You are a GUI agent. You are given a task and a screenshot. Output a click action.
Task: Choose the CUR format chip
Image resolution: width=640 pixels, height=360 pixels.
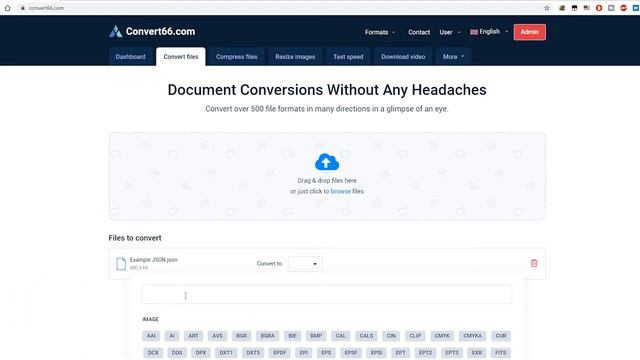[501, 336]
